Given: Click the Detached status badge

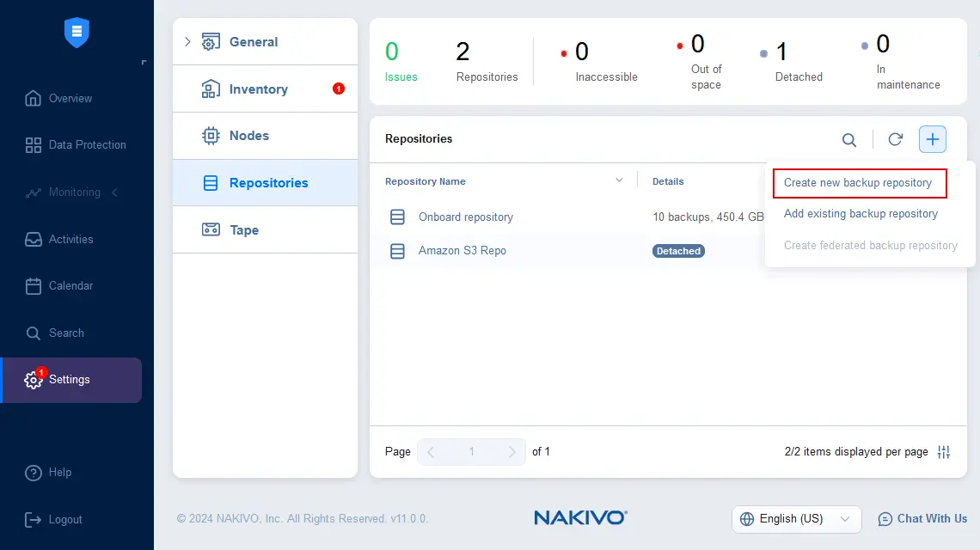Looking at the screenshot, I should pos(678,251).
